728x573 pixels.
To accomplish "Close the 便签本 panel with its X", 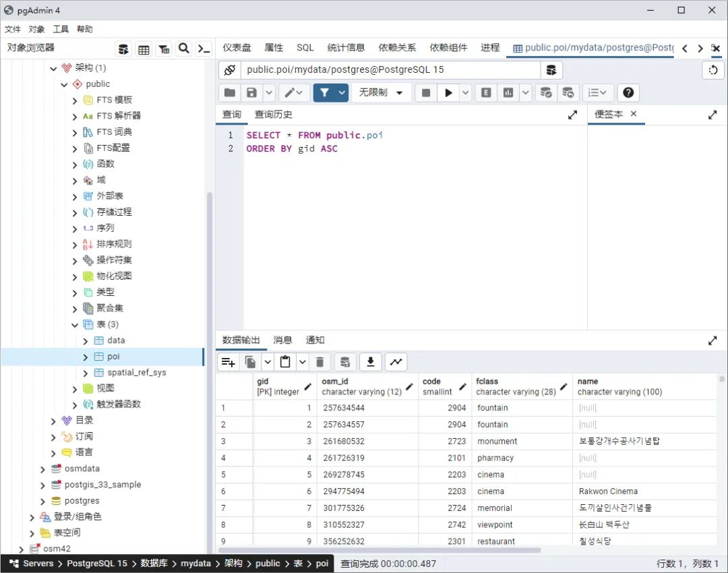I will coord(633,114).
